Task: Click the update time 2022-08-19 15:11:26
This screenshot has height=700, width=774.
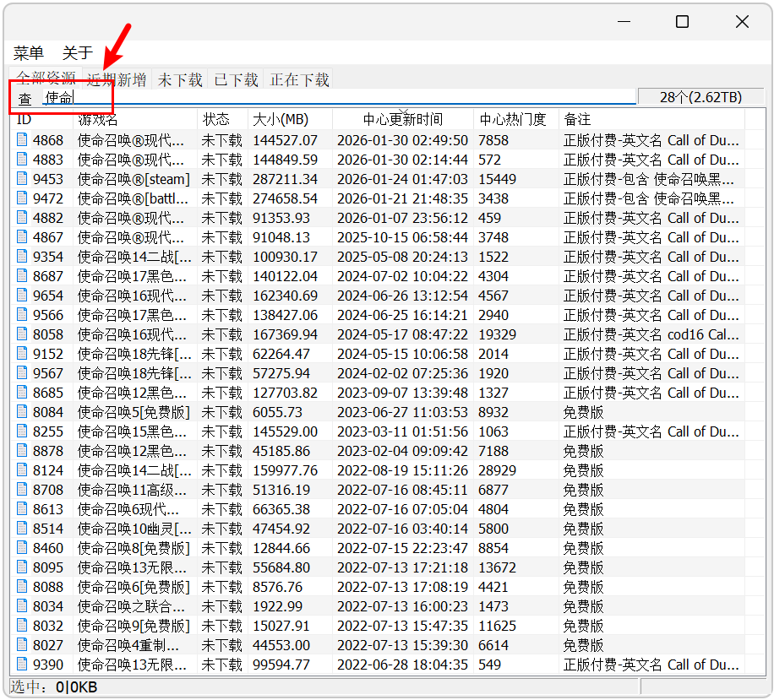Action: [x=402, y=470]
